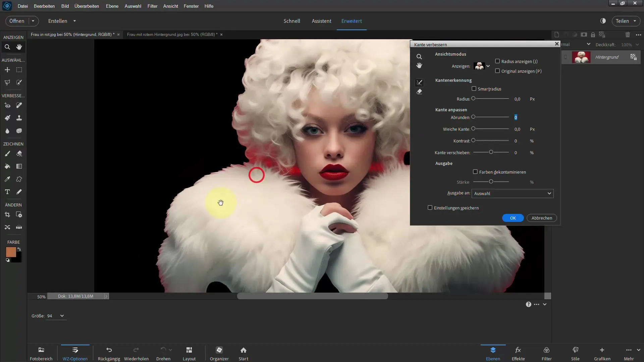Select the Custom Shape tool
644x362 pixels.
click(x=19, y=179)
